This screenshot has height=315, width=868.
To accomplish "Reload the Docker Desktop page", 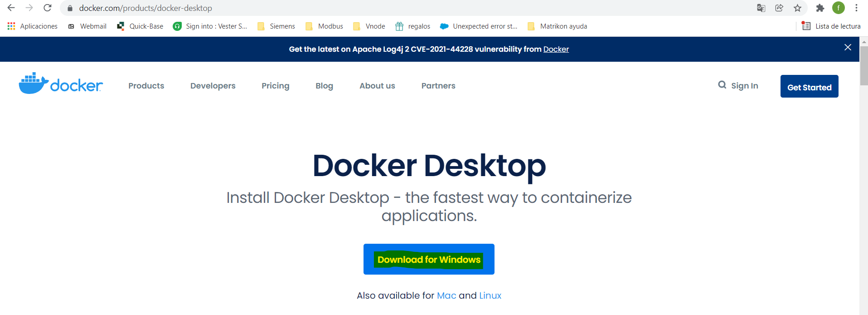I will tap(48, 8).
